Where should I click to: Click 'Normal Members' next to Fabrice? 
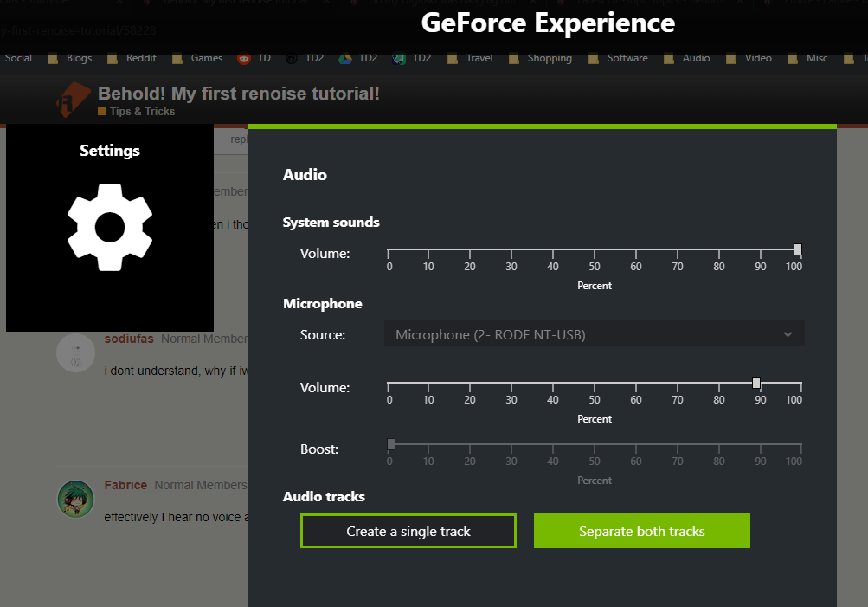coord(201,485)
